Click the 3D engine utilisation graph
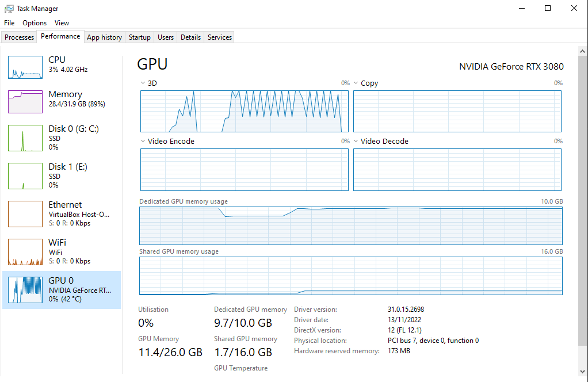Screen dimensions: 588x382 coord(245,111)
